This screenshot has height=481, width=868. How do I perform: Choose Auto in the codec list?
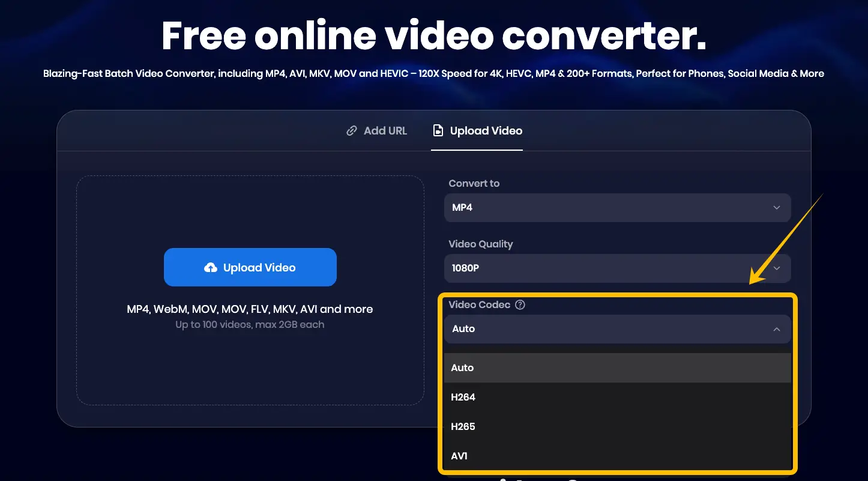coord(462,368)
